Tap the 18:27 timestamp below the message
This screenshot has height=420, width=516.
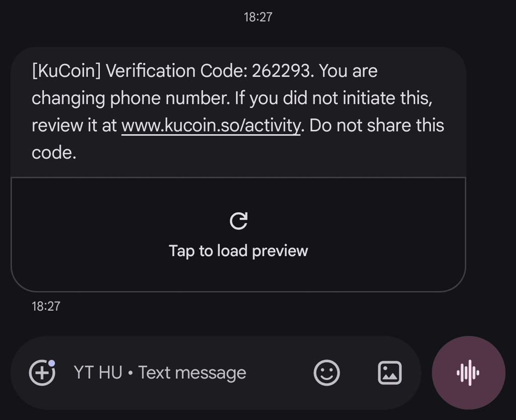tap(46, 307)
